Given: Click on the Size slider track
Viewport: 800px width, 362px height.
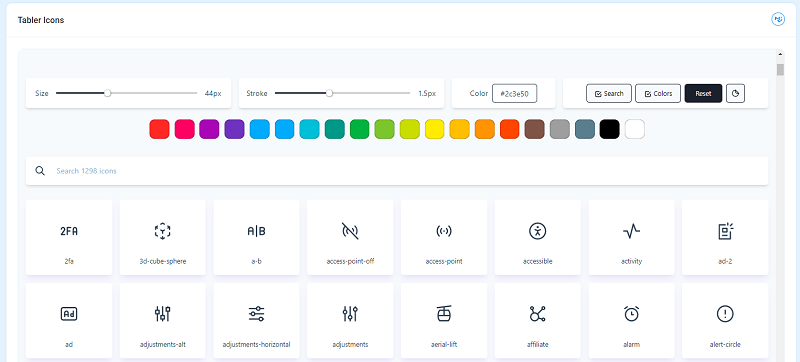Looking at the screenshot, I should tap(126, 93).
